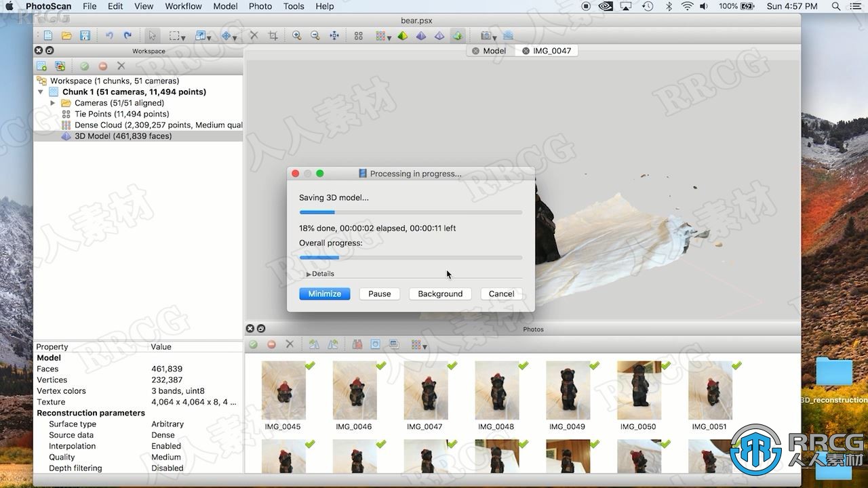Click the Saving 3D model progress bar
This screenshot has height=488, width=868.
pos(411,213)
